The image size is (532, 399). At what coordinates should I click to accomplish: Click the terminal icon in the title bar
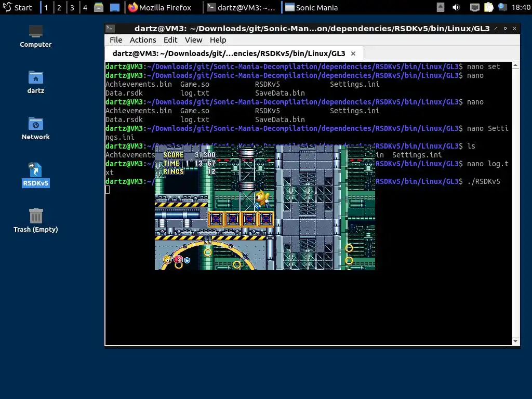[110, 29]
